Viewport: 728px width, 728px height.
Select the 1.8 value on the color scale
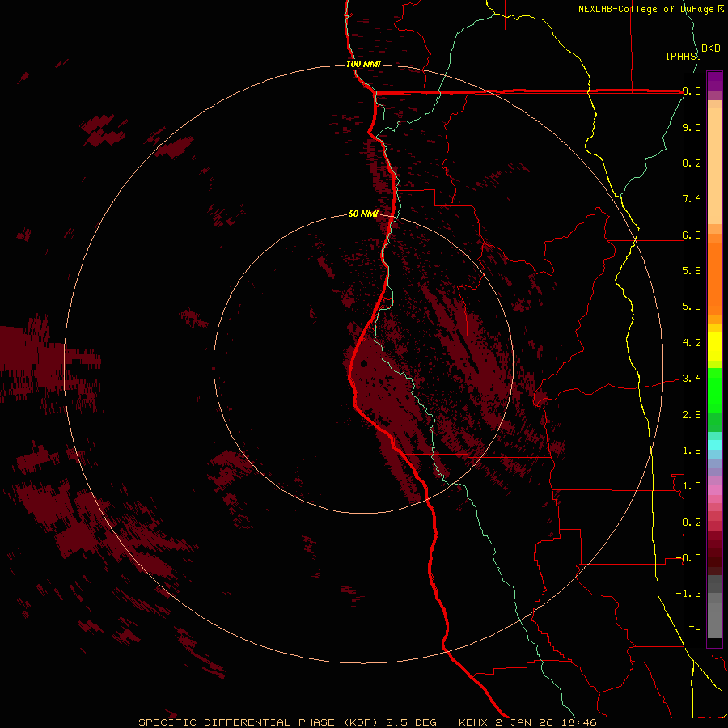coord(692,451)
